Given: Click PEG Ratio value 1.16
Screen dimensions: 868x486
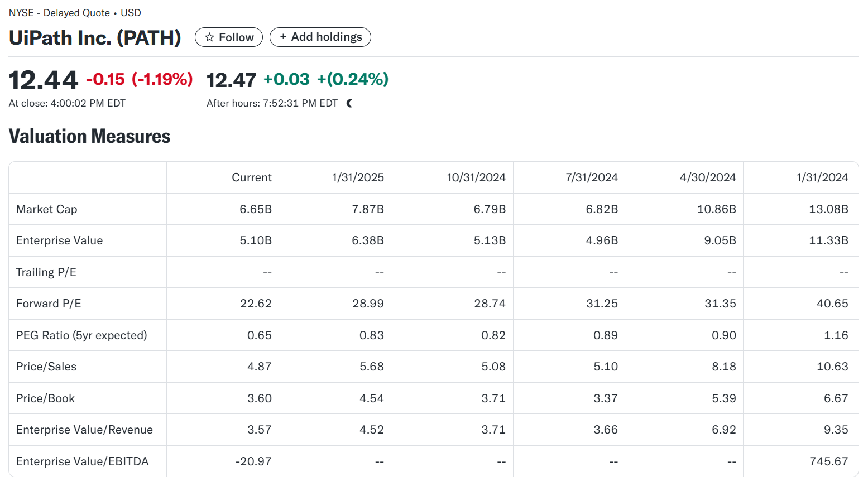Looking at the screenshot, I should coord(836,335).
